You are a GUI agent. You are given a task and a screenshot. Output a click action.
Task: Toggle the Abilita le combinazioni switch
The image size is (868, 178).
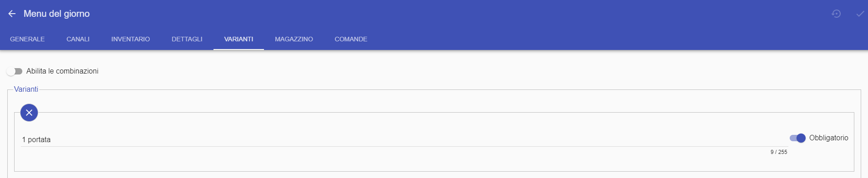[15, 71]
